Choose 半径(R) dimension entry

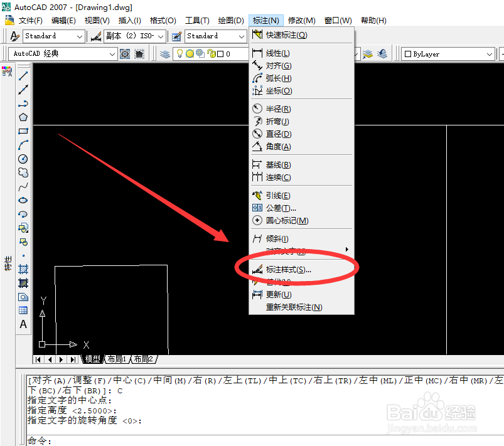(302, 109)
